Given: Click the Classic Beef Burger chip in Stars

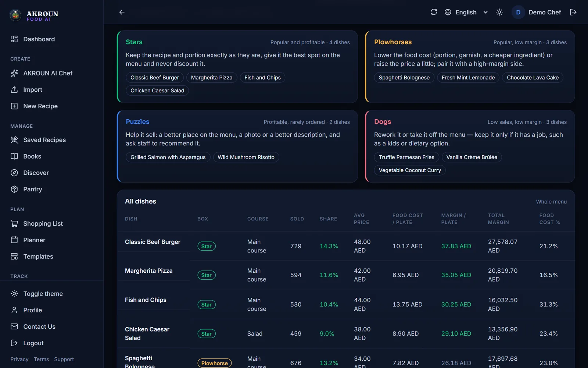Looking at the screenshot, I should 155,78.
